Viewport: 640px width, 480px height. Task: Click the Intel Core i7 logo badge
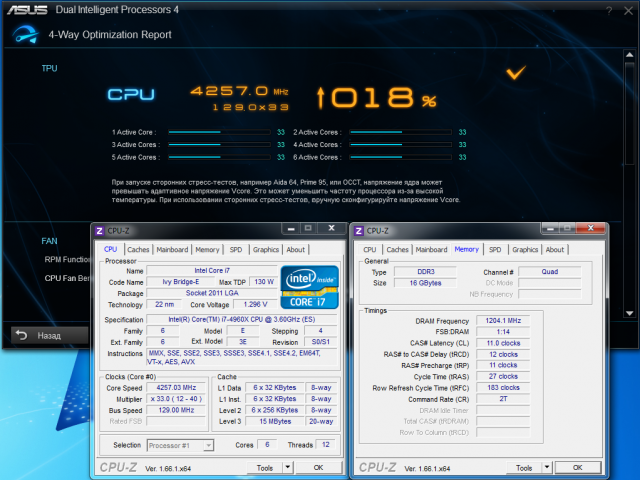point(310,287)
